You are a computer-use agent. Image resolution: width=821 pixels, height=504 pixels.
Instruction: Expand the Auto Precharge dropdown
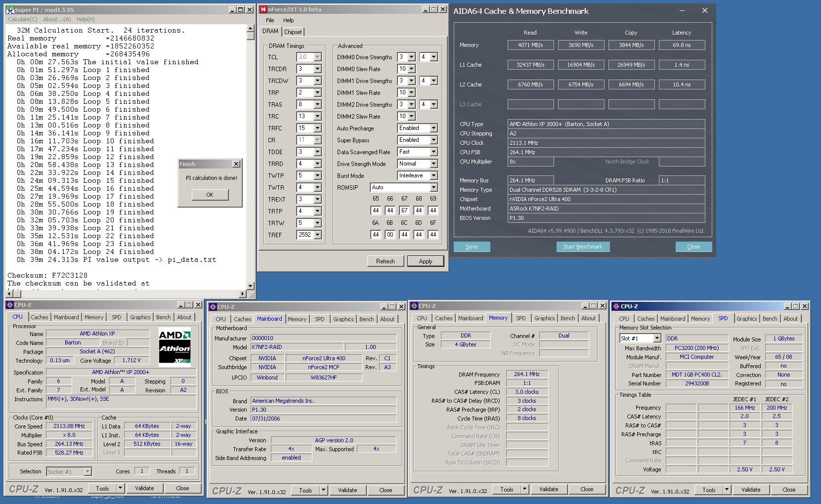click(x=433, y=128)
